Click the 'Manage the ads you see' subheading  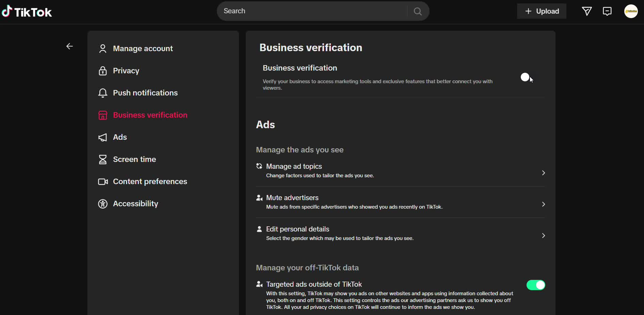click(x=300, y=150)
